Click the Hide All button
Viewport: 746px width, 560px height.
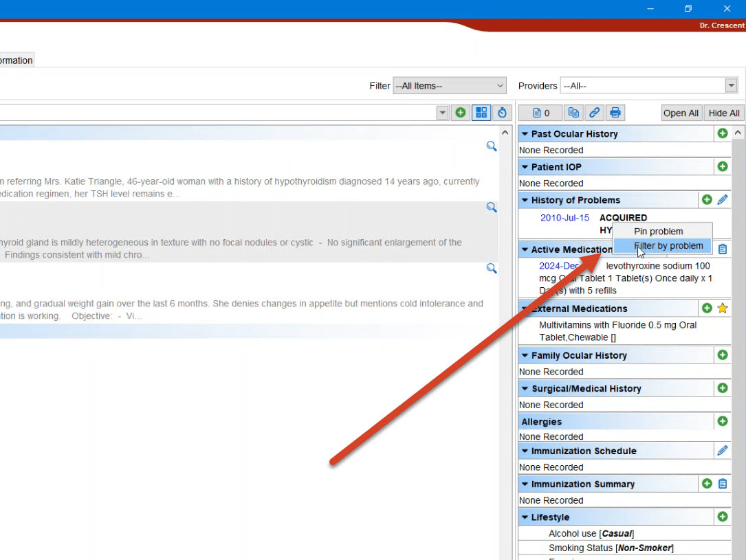click(724, 113)
